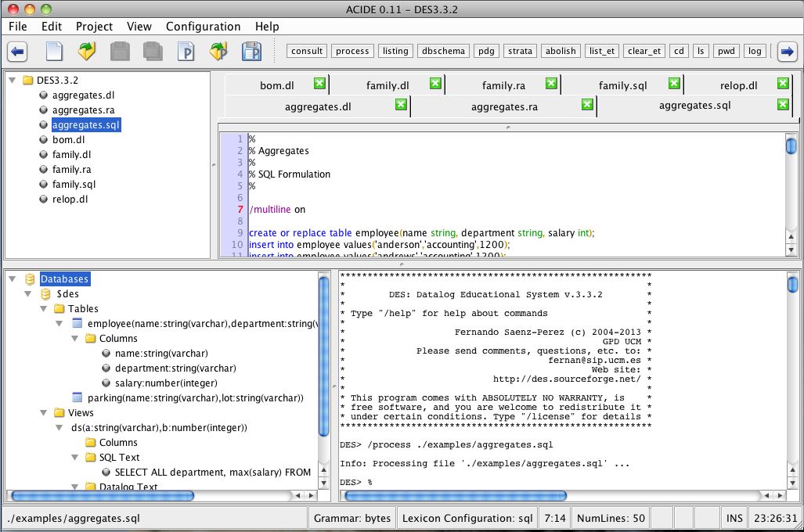Click the employee table icon
Screen dimensions: 804x532
(x=78, y=323)
